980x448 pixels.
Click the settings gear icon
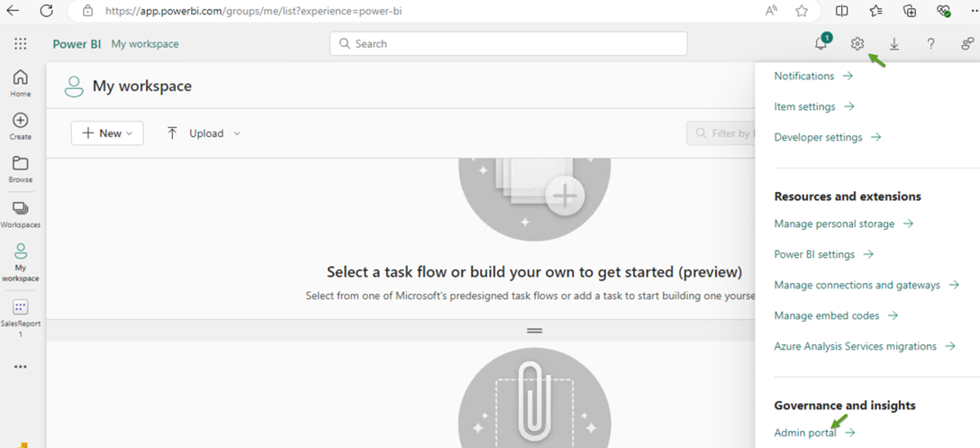(x=857, y=44)
